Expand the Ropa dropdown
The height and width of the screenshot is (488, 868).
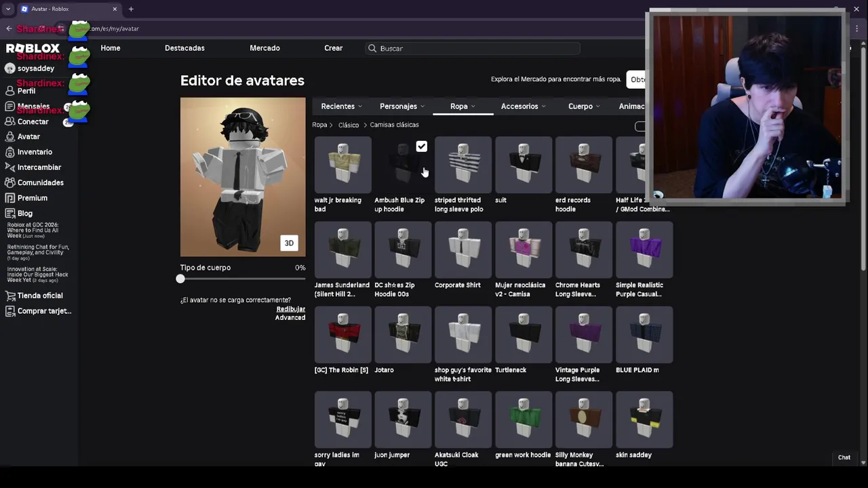pyautogui.click(x=463, y=106)
